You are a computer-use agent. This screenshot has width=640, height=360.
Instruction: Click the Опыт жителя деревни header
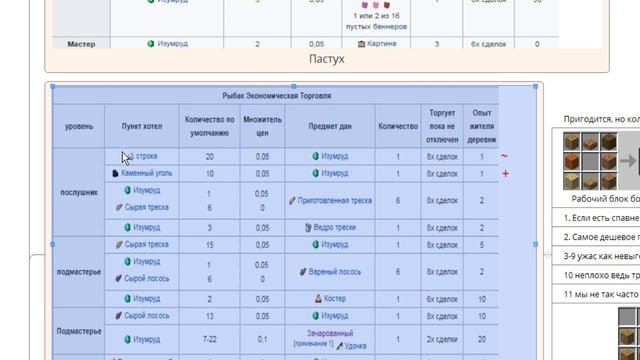point(482,127)
